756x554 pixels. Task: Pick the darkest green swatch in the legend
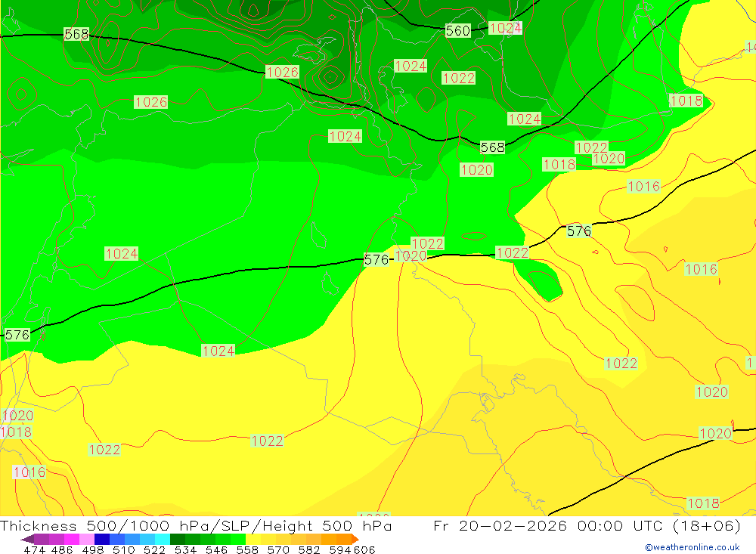tap(178, 539)
